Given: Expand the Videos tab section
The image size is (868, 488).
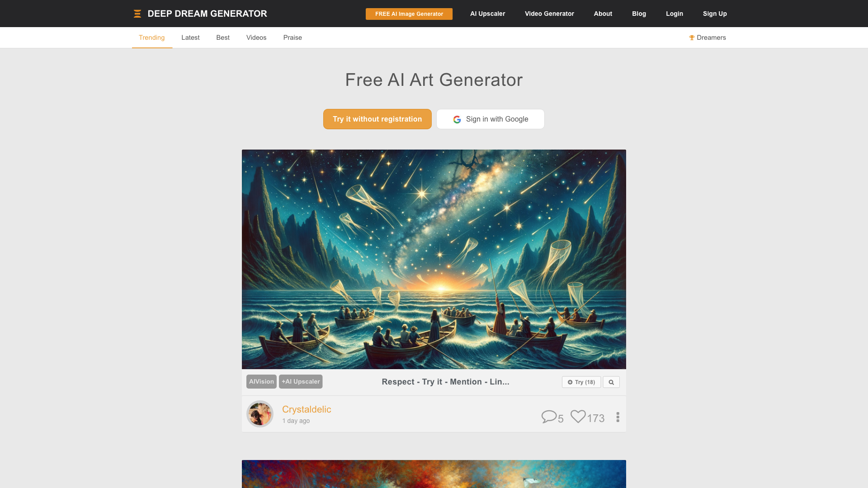Looking at the screenshot, I should (x=256, y=38).
